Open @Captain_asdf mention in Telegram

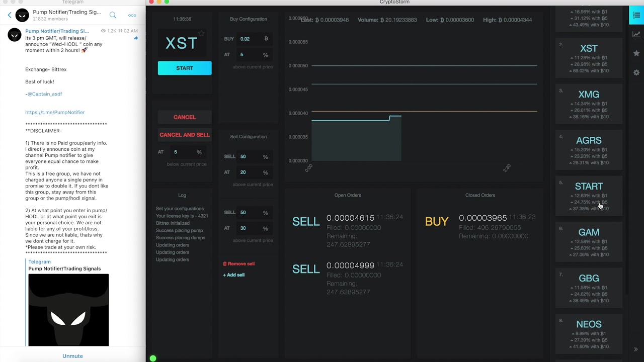[x=45, y=94]
